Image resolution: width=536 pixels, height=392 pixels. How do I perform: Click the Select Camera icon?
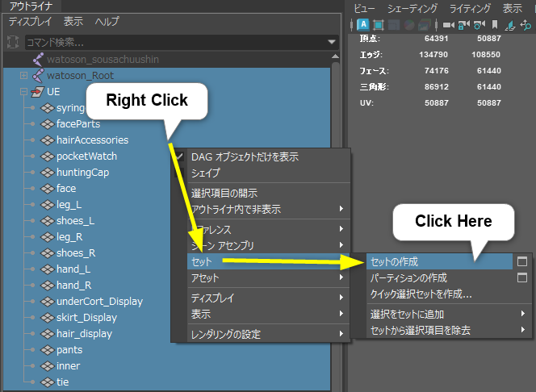(449, 25)
